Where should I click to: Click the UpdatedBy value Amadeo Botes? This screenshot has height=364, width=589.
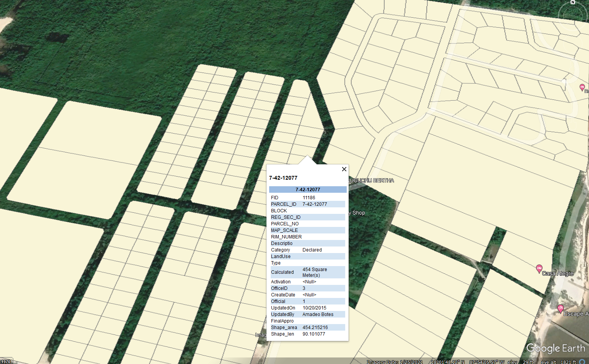click(318, 314)
